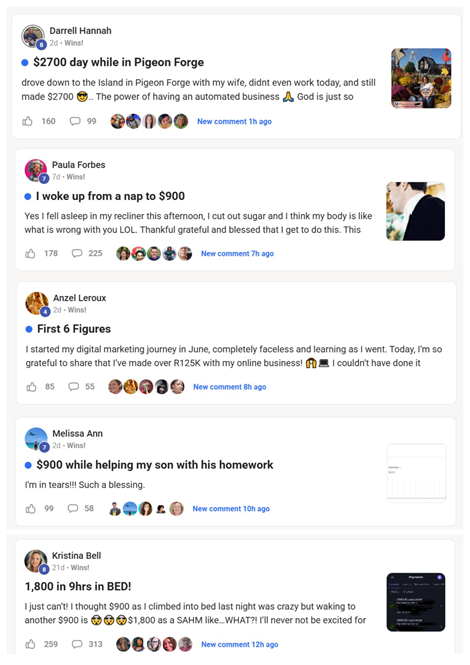Open Melissa Ann's chart image thumbnail
The image size is (470, 665).
[417, 473]
